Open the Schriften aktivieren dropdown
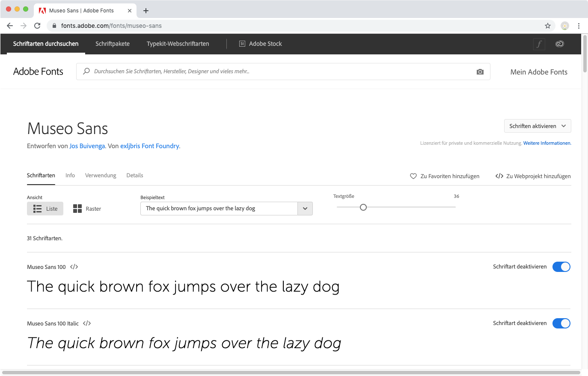588x376 pixels. [538, 126]
